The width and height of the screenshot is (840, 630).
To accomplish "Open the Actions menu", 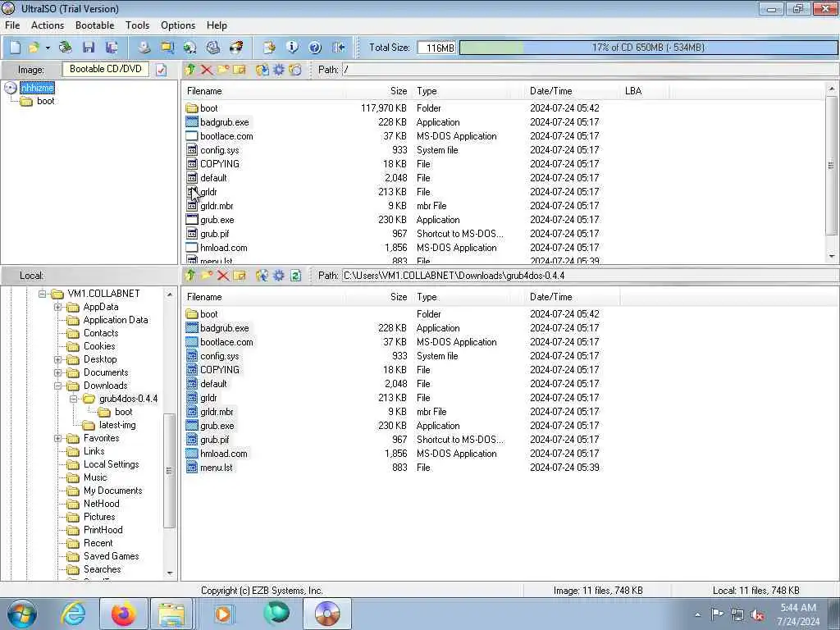I will click(47, 25).
